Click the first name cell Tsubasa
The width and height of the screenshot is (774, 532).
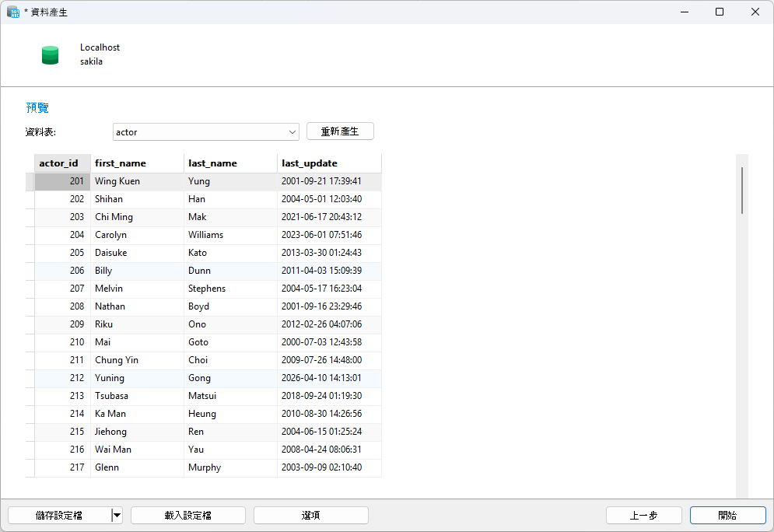137,396
